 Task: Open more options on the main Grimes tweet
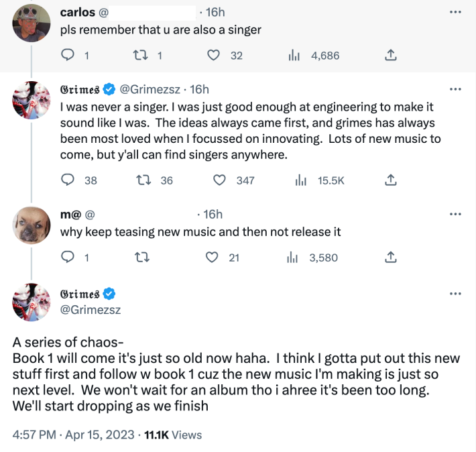coord(456,294)
